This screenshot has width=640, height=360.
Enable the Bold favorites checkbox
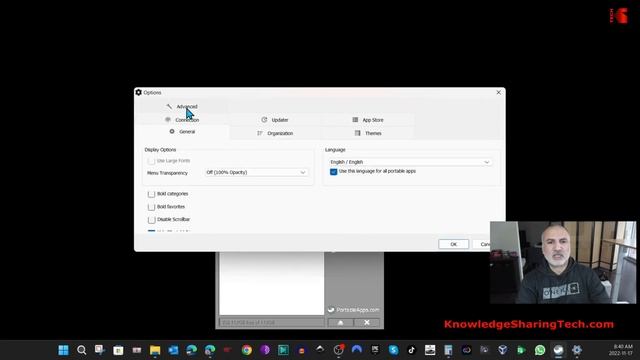pos(151,207)
